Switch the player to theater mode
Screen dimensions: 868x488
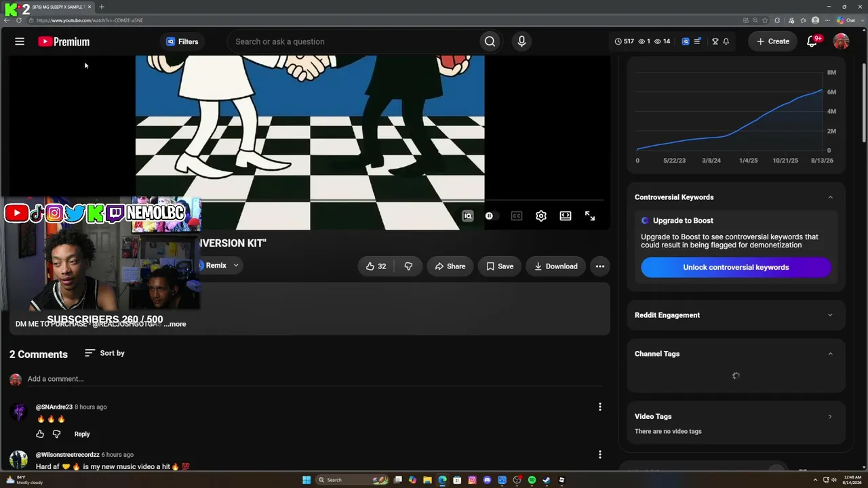tap(566, 216)
